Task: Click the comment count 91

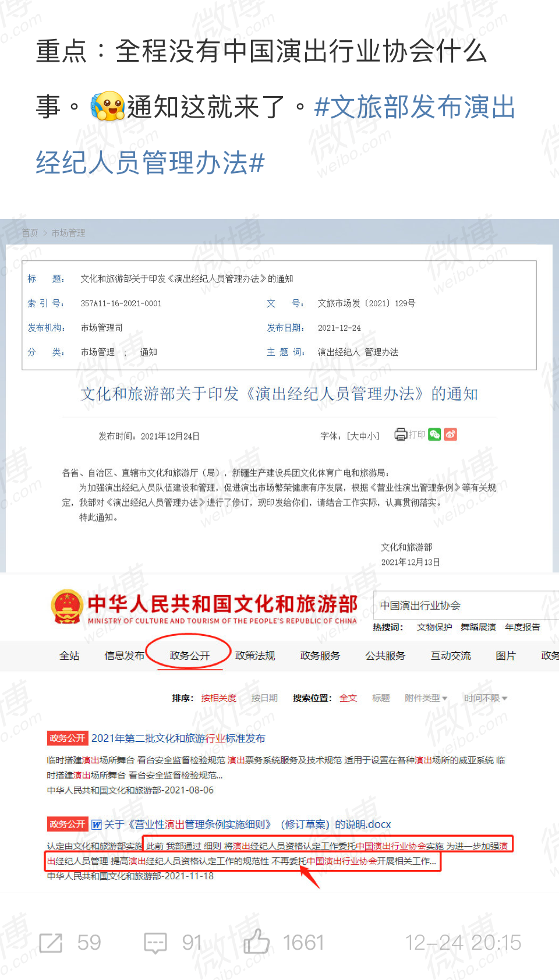Action: pyautogui.click(x=192, y=943)
